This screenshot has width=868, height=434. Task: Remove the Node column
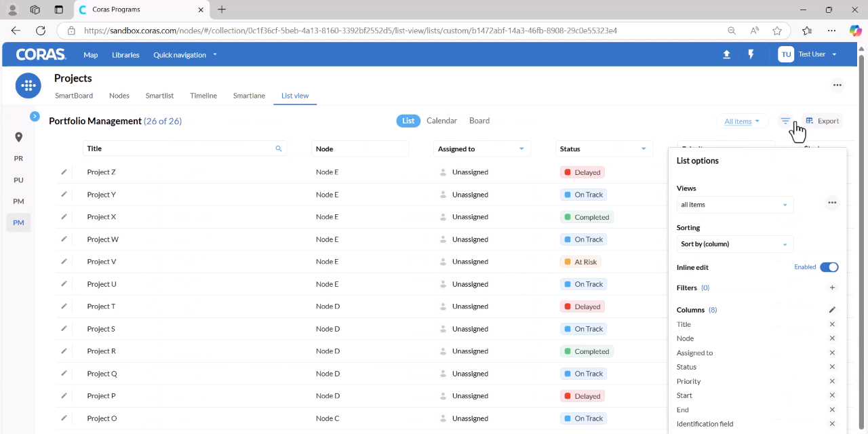click(x=832, y=338)
